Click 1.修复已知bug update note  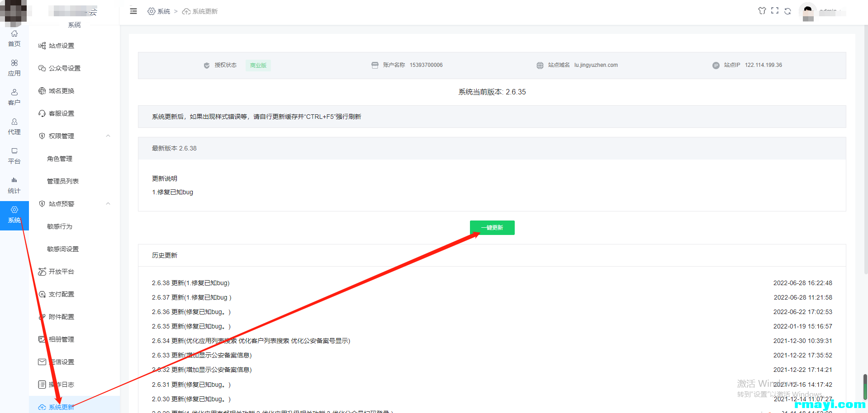click(172, 192)
